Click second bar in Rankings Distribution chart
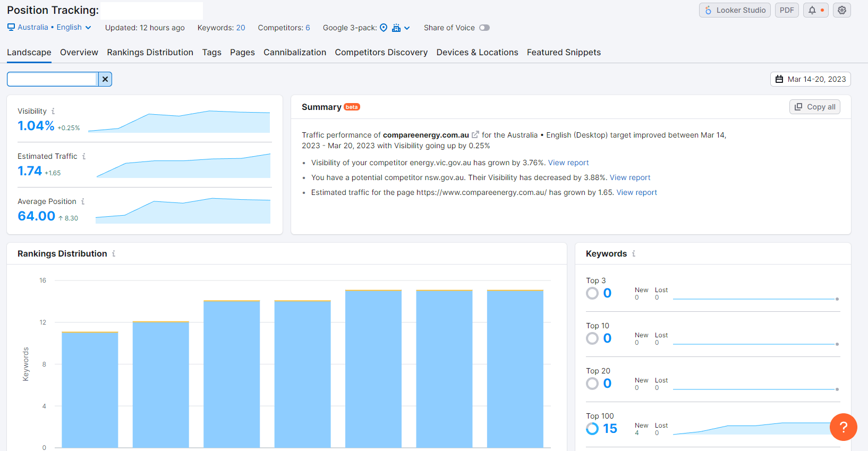This screenshot has width=868, height=451. point(161,385)
